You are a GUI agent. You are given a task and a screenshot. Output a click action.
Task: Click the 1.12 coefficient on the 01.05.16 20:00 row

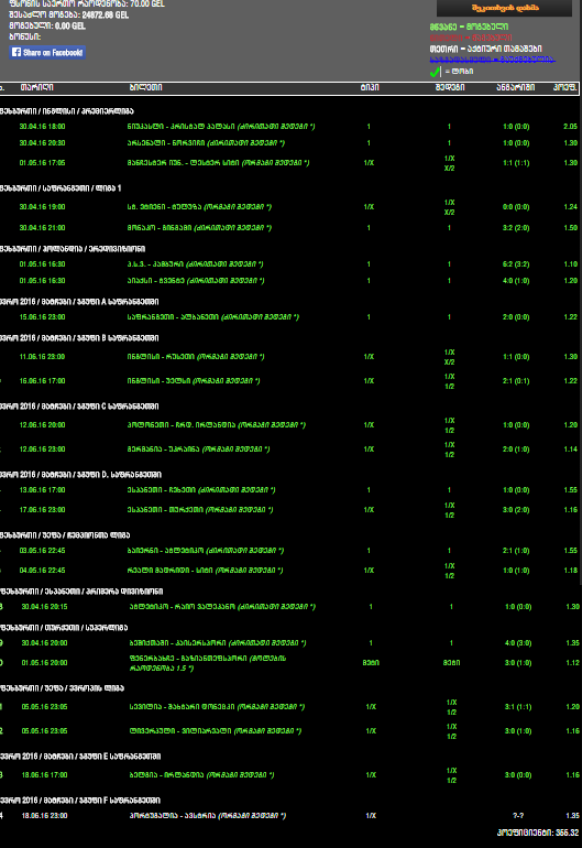coord(572,662)
